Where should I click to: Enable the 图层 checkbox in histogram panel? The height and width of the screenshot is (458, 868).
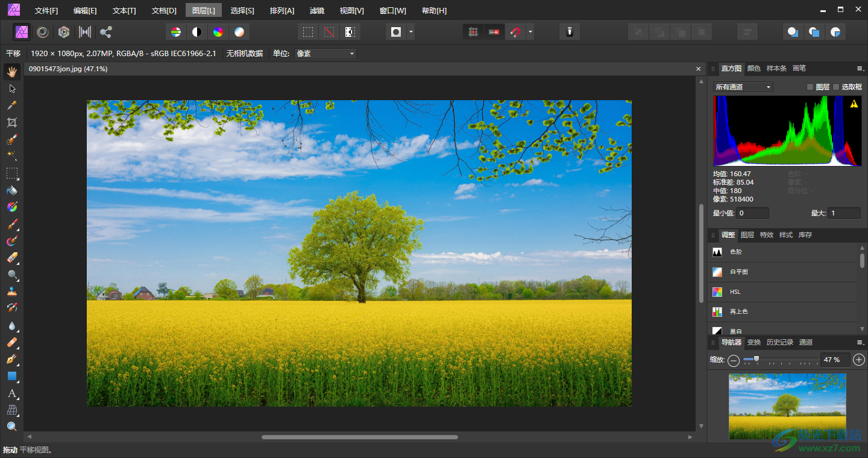(810, 87)
